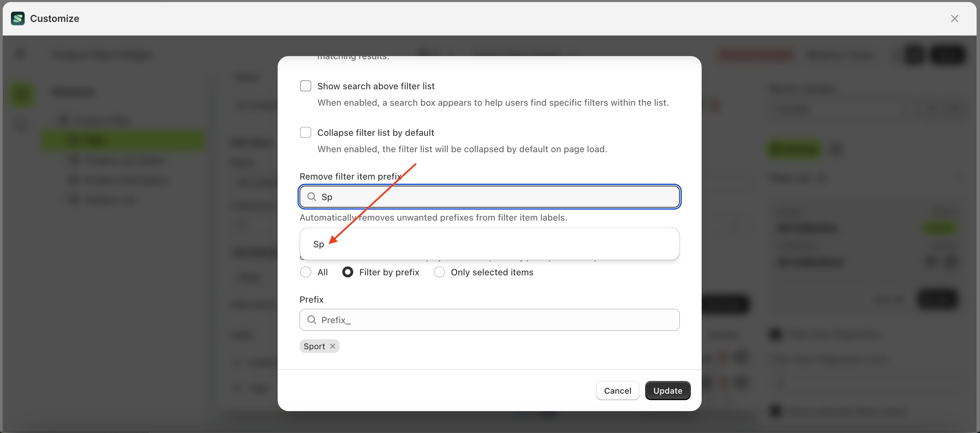Click the magnifier icon inside the Prefix field
The width and height of the screenshot is (980, 433).
312,320
